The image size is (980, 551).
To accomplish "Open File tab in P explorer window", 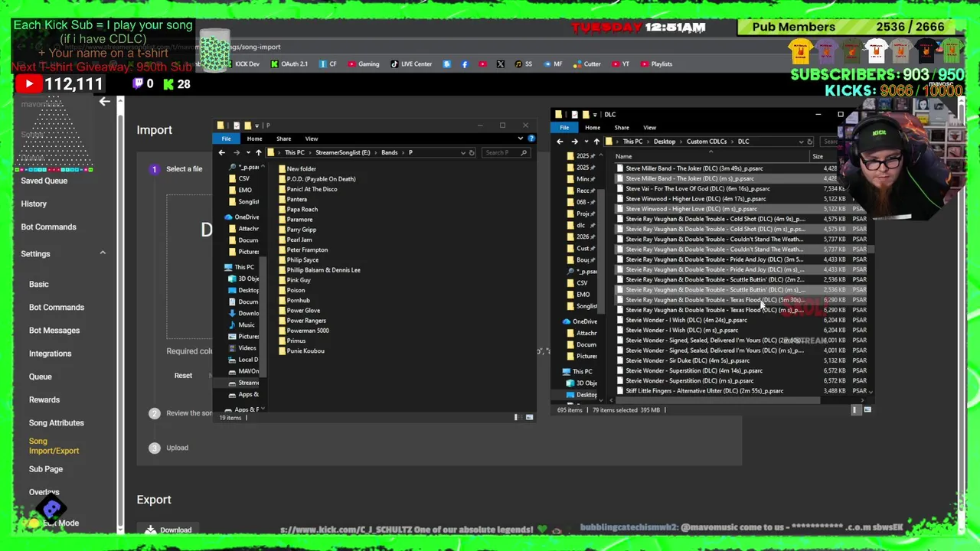I will click(226, 139).
